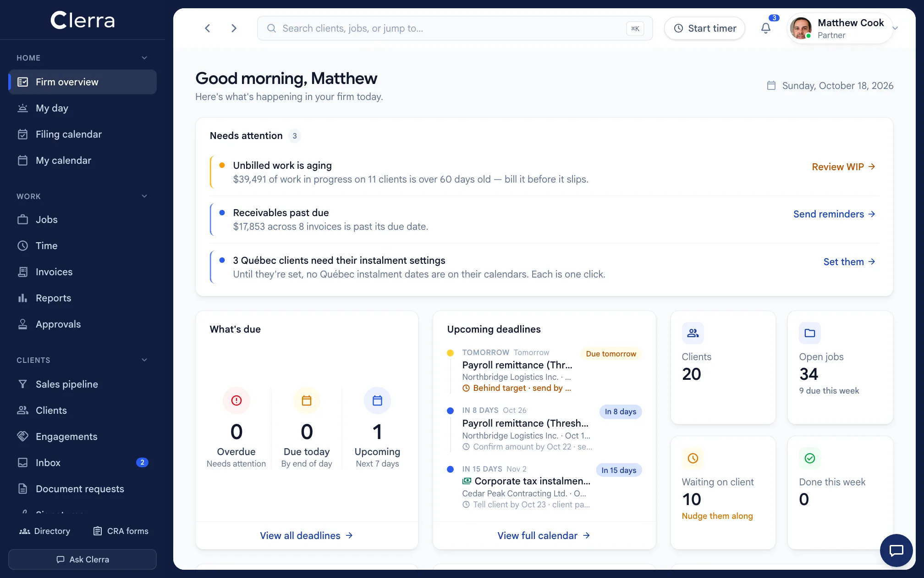Click Start timer button
This screenshot has height=578, width=924.
704,28
